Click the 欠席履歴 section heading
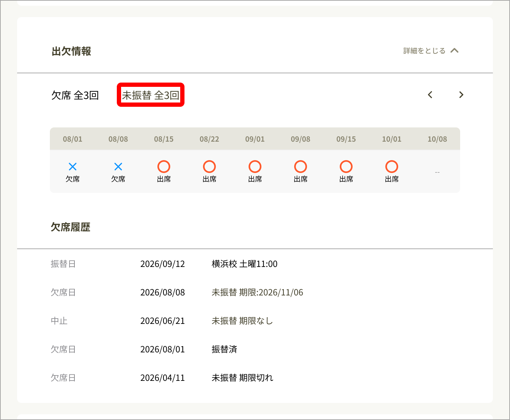 (x=71, y=227)
